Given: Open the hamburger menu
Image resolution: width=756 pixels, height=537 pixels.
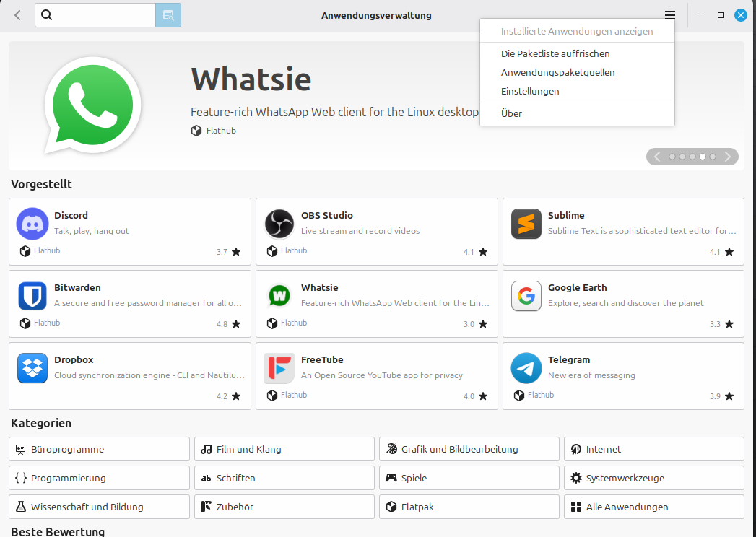Looking at the screenshot, I should (669, 15).
